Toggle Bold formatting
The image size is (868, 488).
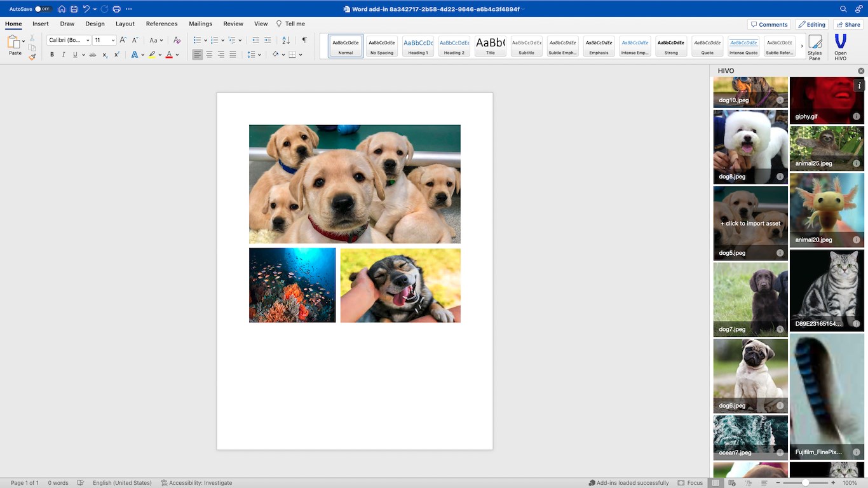pyautogui.click(x=52, y=55)
